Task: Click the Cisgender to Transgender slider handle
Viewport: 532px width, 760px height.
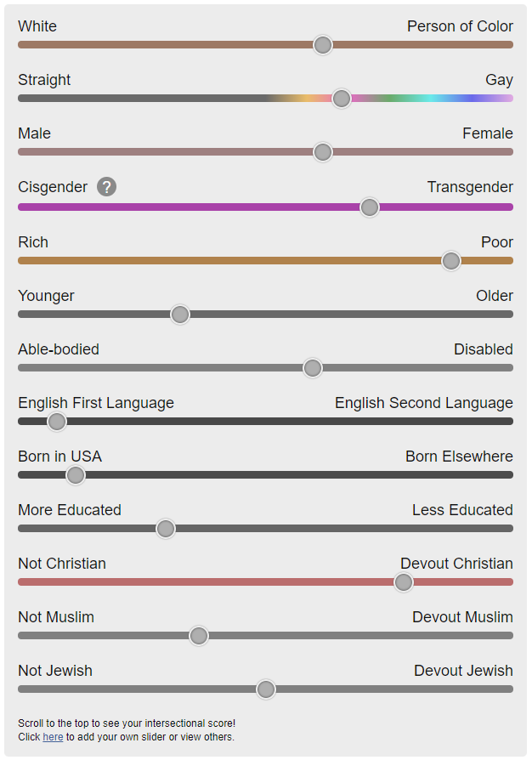Action: click(x=370, y=207)
